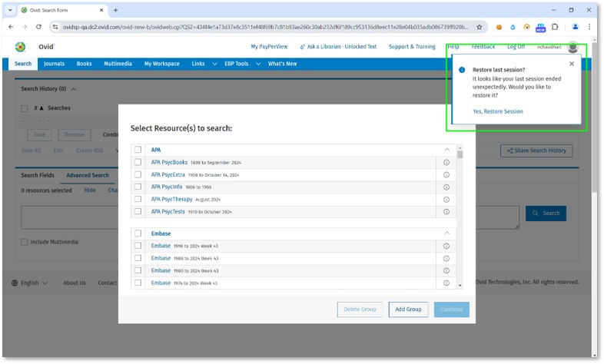
Task: Collapse the APA group chevron
Action: 446,150
